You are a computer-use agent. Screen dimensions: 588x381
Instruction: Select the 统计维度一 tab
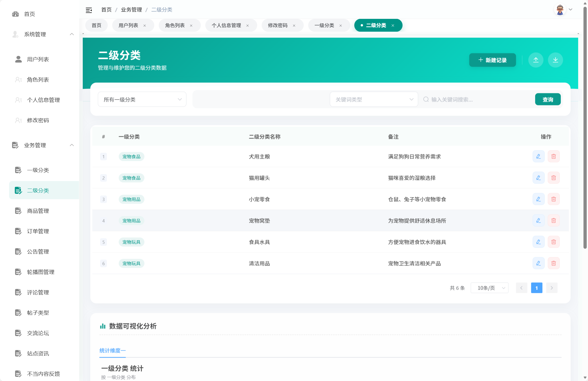coord(112,351)
